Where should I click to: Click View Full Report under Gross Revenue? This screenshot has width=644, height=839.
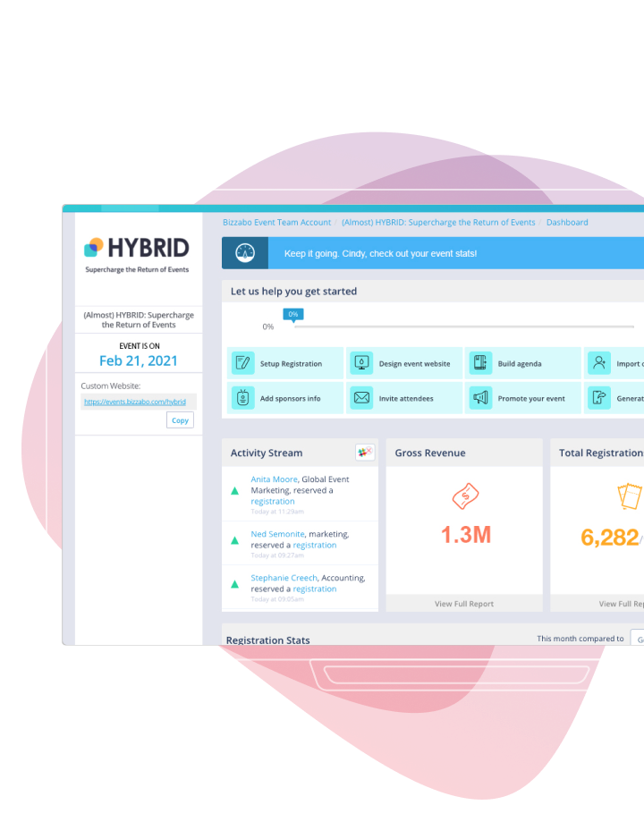coord(463,604)
